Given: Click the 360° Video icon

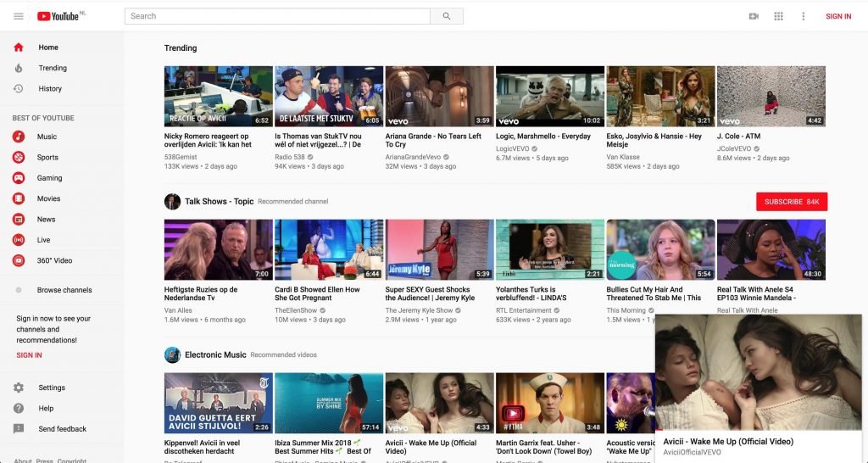Looking at the screenshot, I should [19, 260].
